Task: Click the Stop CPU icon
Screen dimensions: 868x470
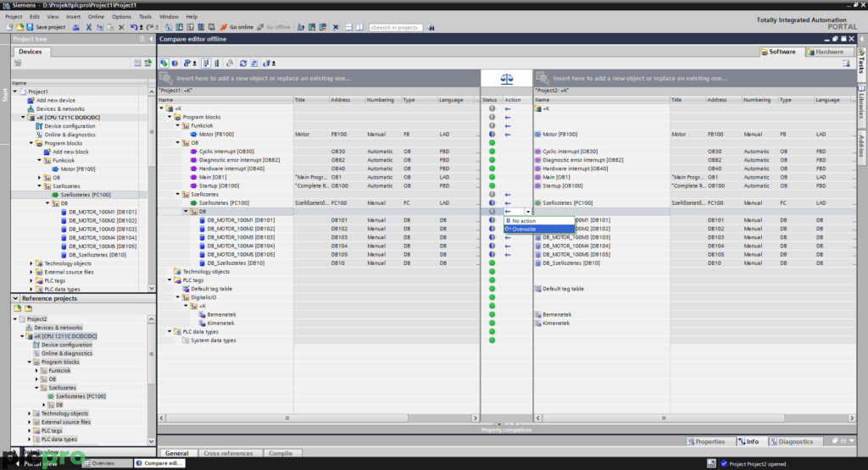Action: point(322,27)
